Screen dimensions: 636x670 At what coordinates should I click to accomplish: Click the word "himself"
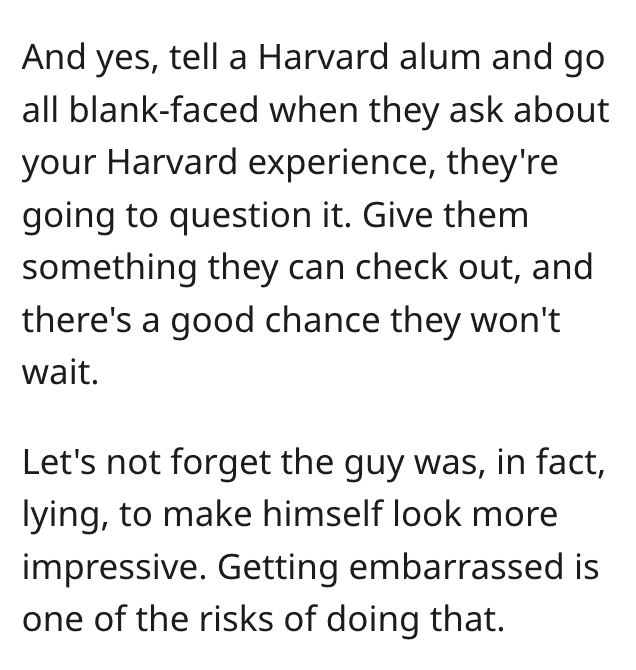(323, 513)
